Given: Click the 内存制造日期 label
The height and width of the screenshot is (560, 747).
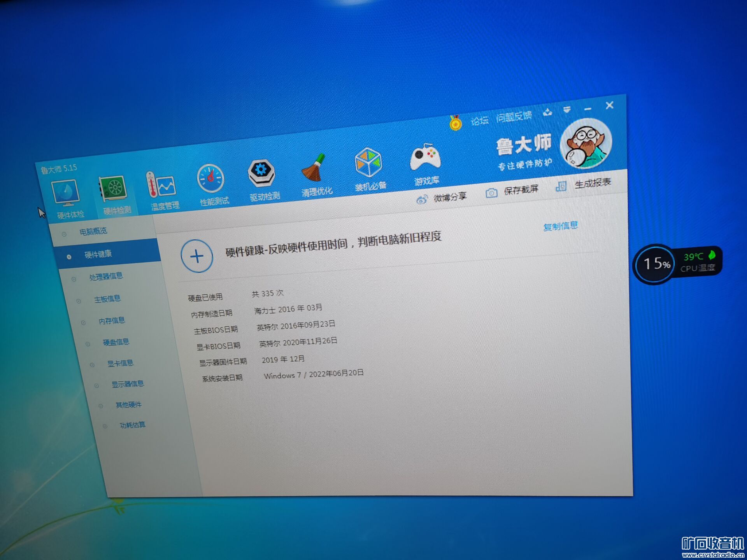Looking at the screenshot, I should click(211, 314).
